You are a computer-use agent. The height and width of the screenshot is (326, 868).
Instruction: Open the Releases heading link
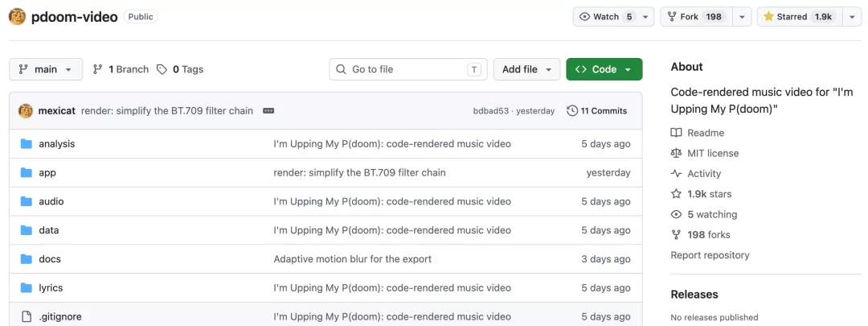click(x=694, y=295)
